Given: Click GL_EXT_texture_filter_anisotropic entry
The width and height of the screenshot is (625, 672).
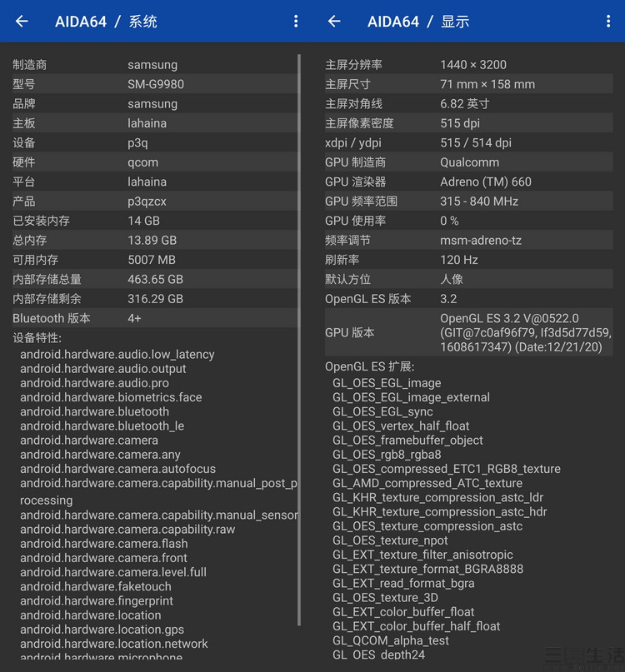Looking at the screenshot, I should click(422, 555).
